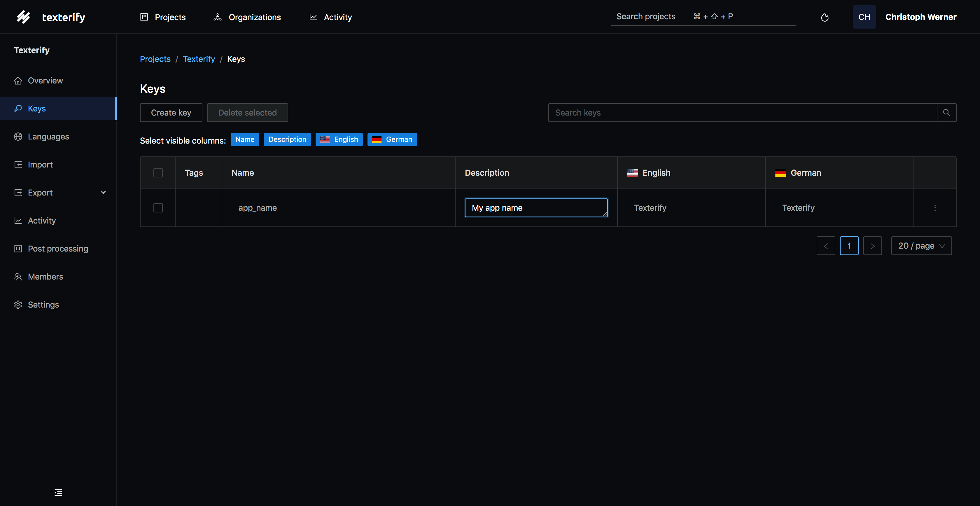The height and width of the screenshot is (506, 980).
Task: Open Post processing in sidebar
Action: 58,249
